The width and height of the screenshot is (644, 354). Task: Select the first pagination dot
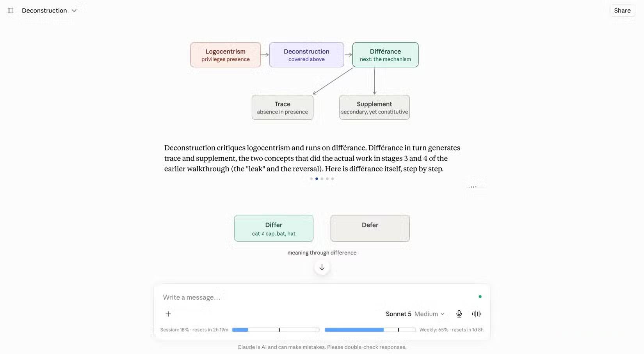click(311, 179)
